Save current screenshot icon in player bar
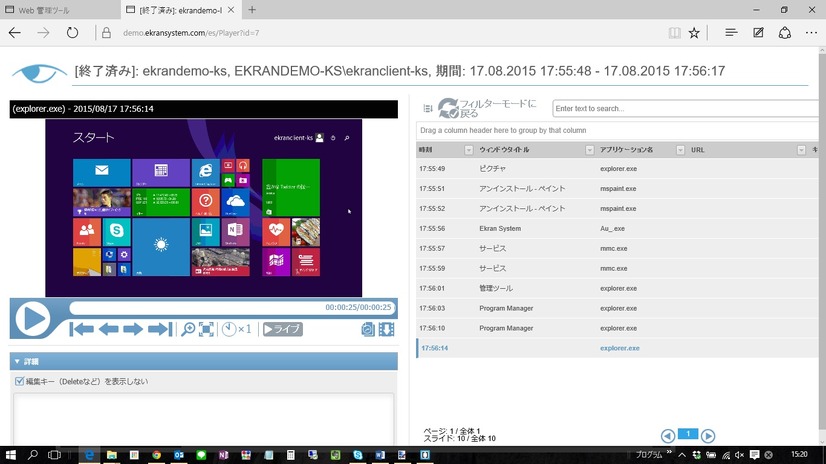Screen dimensions: 826x464 (x=368, y=330)
